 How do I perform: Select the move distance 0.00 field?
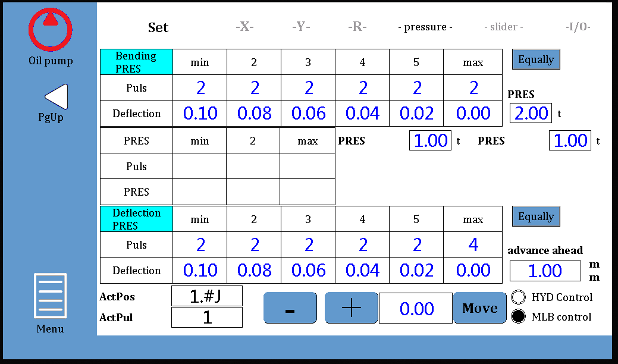pos(416,308)
